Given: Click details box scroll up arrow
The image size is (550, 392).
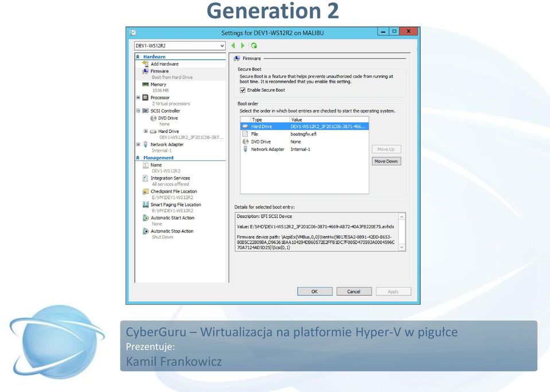Looking at the screenshot, I should point(402,217).
